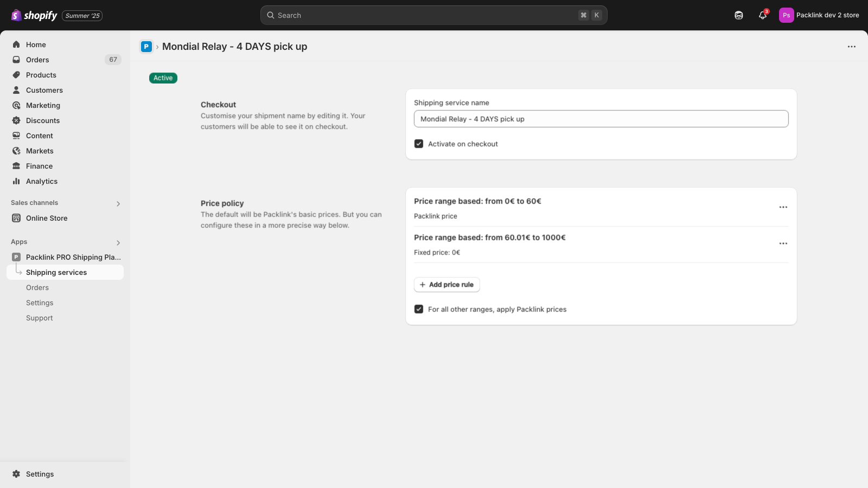Open Analytics from the sidebar
Viewport: 868px width, 488px height.
point(42,181)
